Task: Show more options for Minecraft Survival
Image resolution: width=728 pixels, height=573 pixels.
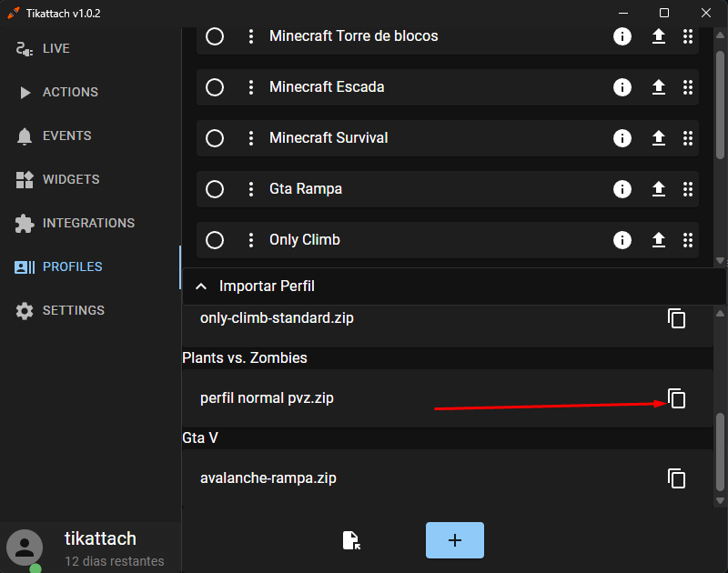Action: coord(251,138)
